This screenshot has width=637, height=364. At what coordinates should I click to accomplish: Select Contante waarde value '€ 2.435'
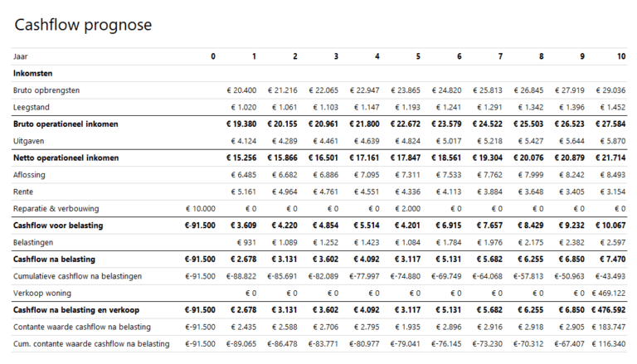(244, 327)
